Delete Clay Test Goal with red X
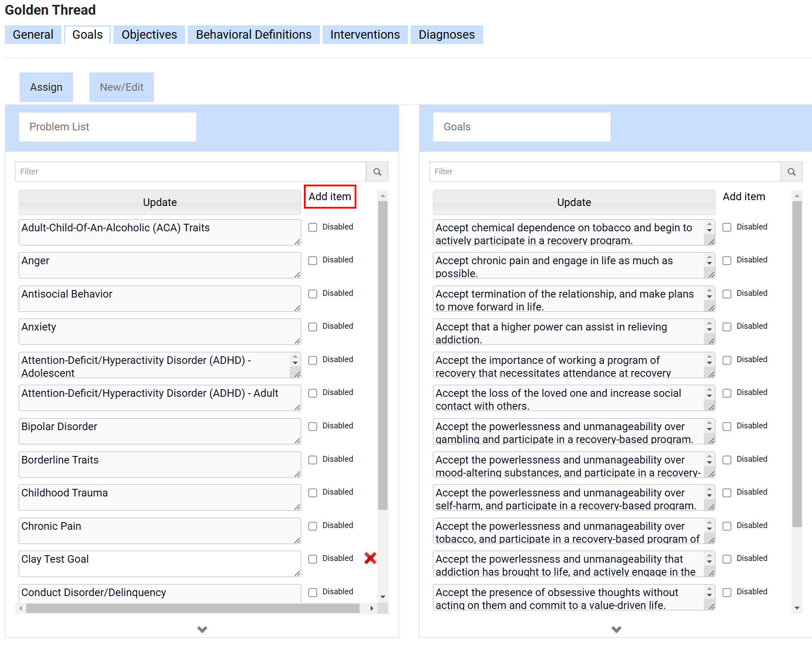Viewport: 812px width, 649px height. (370, 558)
